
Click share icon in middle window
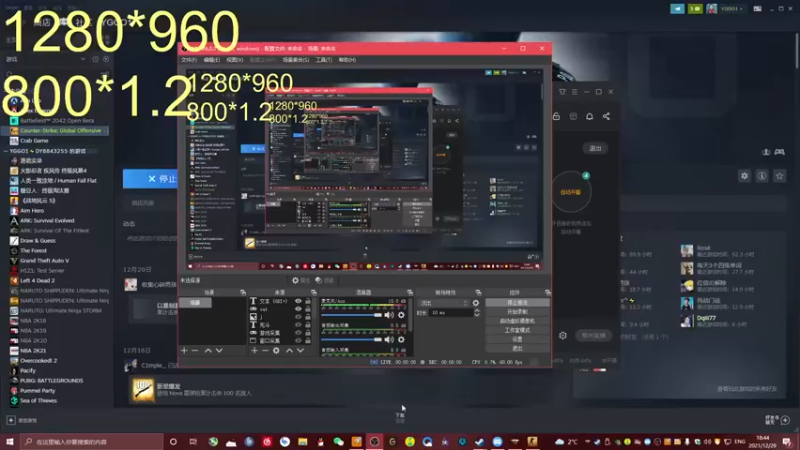pos(606,116)
